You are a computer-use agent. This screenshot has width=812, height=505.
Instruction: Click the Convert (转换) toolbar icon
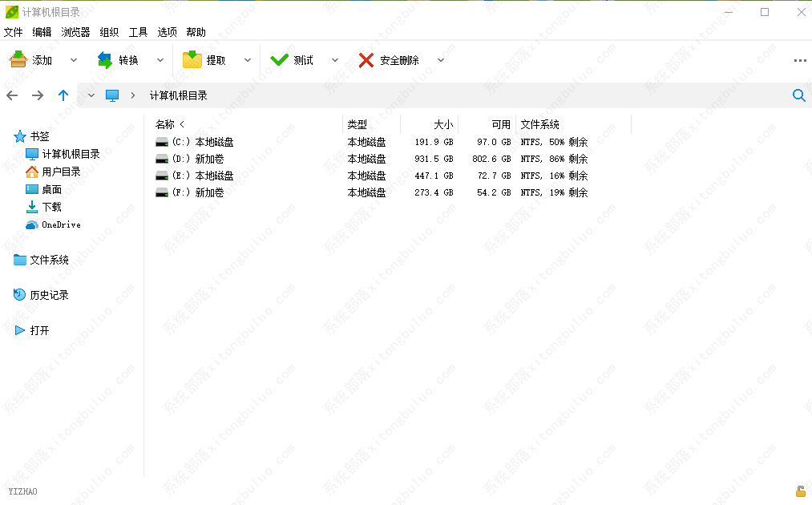click(x=105, y=60)
